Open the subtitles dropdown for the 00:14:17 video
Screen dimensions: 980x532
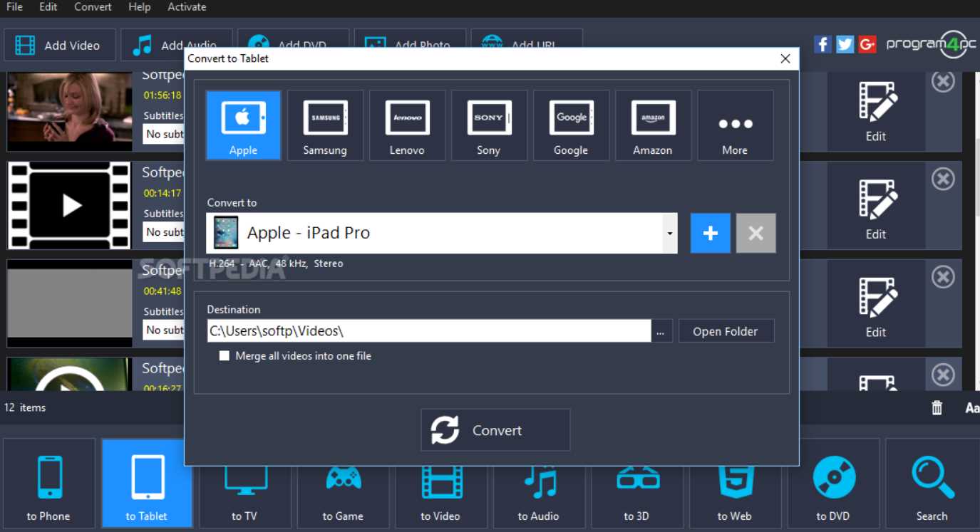[x=163, y=231]
